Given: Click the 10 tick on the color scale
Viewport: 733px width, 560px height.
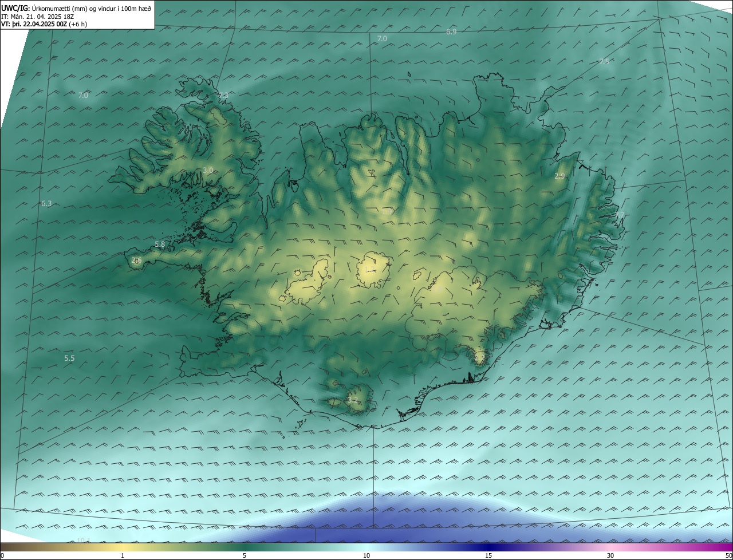Looking at the screenshot, I should [x=366, y=555].
